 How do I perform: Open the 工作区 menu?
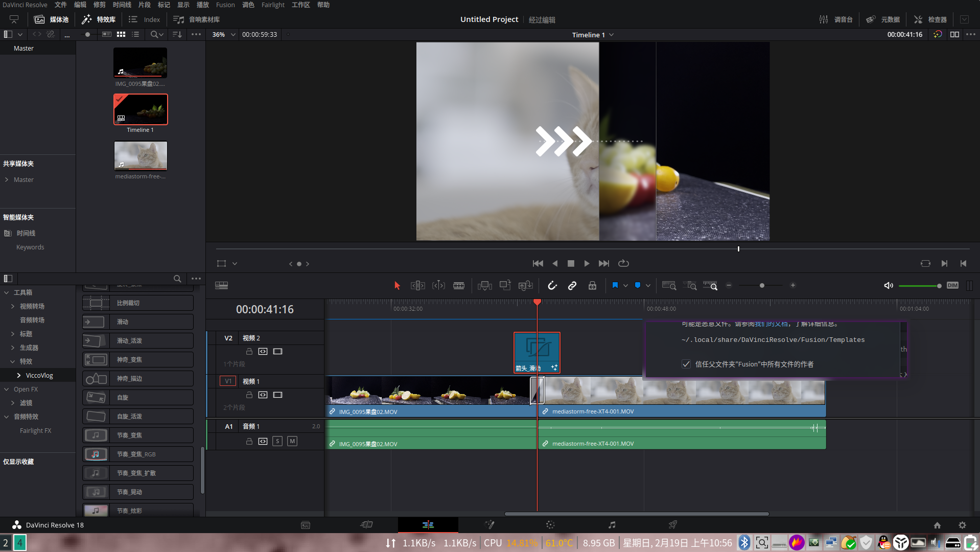pyautogui.click(x=300, y=5)
